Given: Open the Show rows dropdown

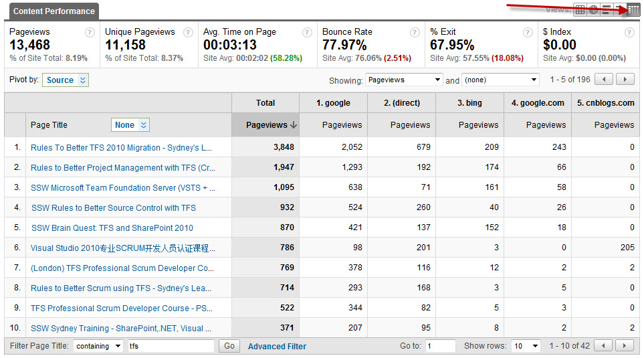Looking at the screenshot, I should click(x=526, y=346).
